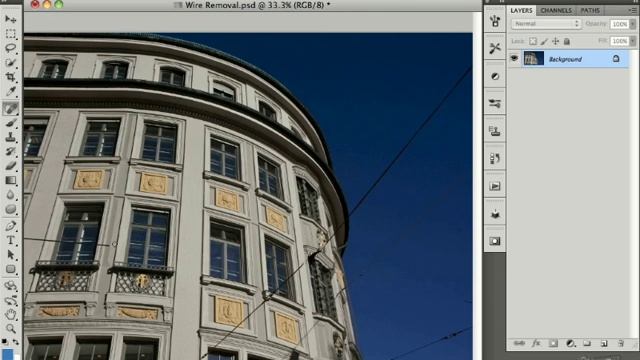Toggle lock image pixels
Image resolution: width=640 pixels, height=360 pixels.
[544, 41]
